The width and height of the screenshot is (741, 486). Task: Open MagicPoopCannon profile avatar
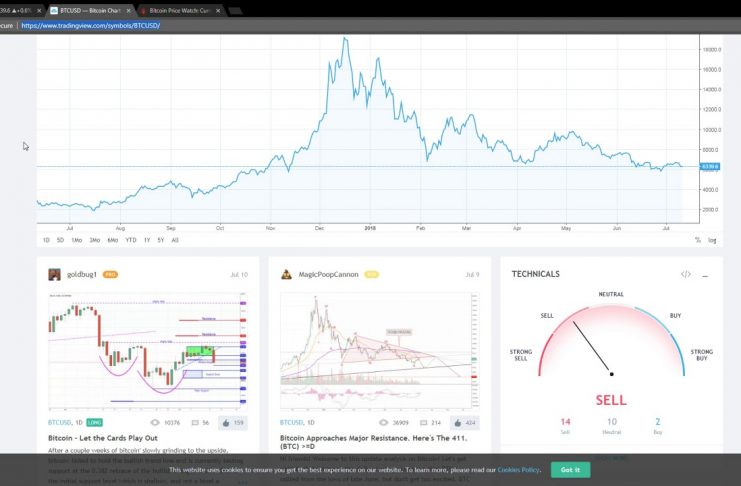pos(286,274)
